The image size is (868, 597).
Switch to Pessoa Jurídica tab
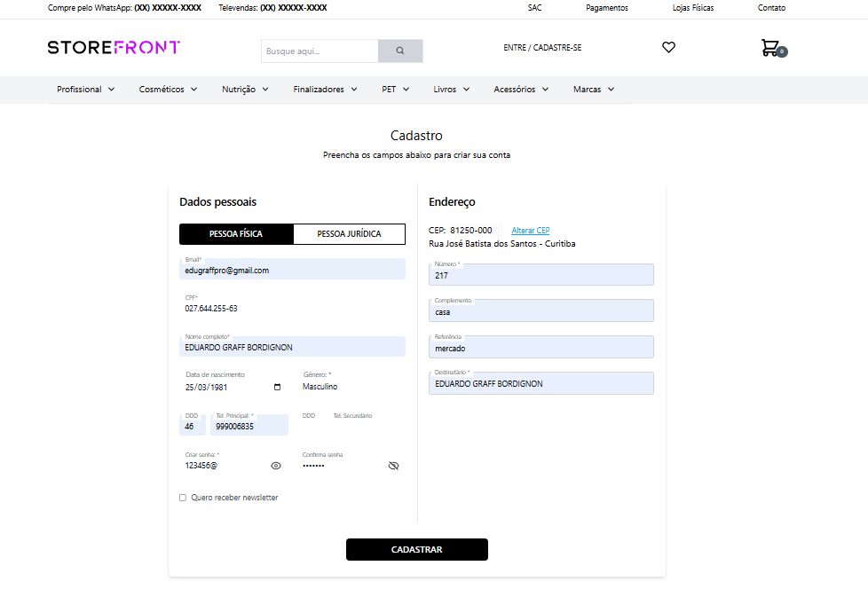[x=349, y=234]
